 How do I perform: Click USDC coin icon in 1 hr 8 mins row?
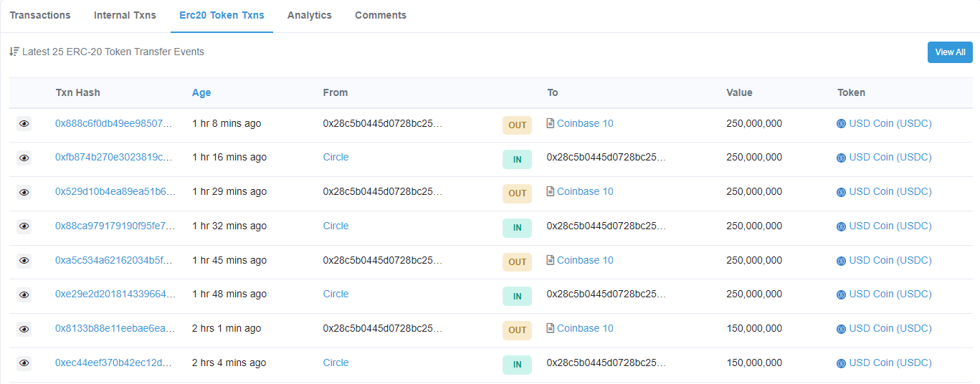coord(842,124)
